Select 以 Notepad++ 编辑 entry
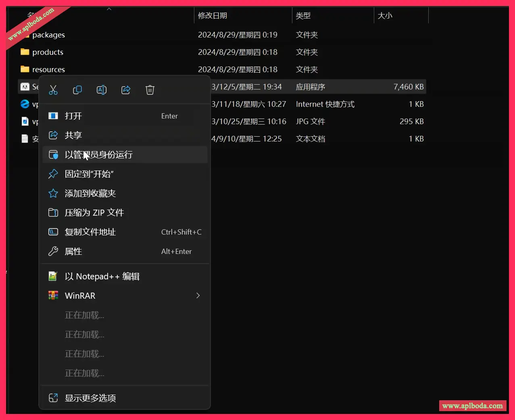The width and height of the screenshot is (515, 420). click(125, 276)
